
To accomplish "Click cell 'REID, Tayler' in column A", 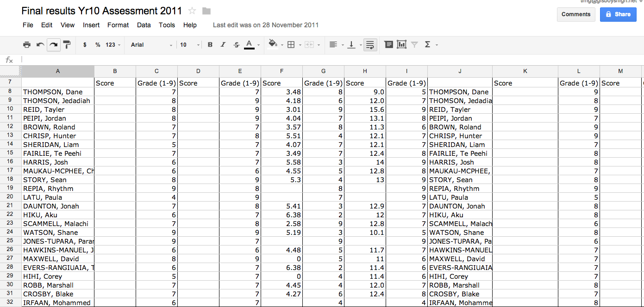I will tap(57, 110).
